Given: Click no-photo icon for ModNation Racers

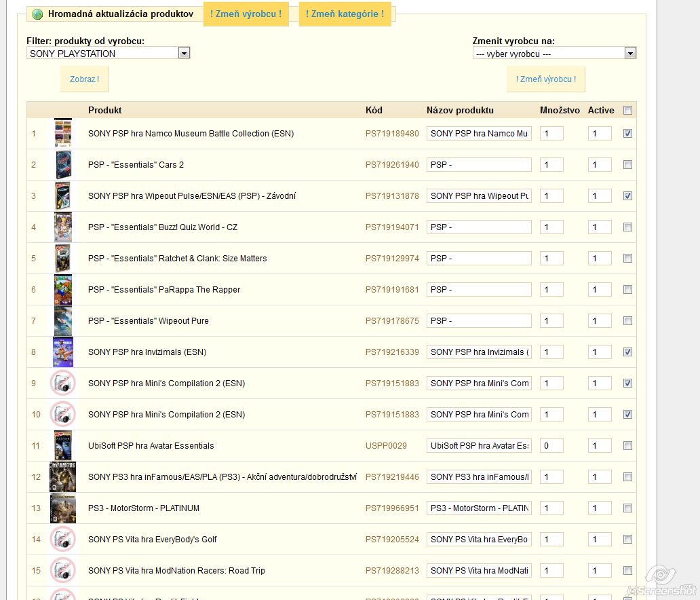Looking at the screenshot, I should (x=63, y=571).
